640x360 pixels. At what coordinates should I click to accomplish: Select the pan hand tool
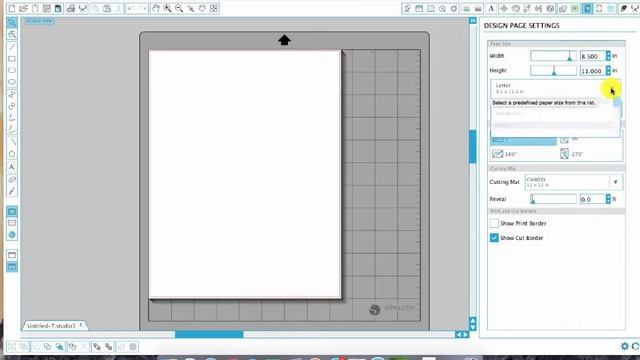pyautogui.click(x=156, y=8)
